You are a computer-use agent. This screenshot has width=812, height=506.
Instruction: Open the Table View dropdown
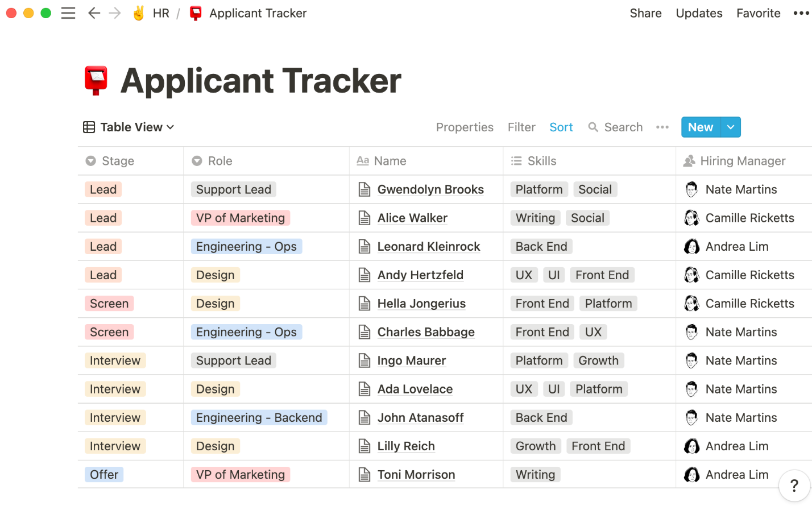coord(128,127)
